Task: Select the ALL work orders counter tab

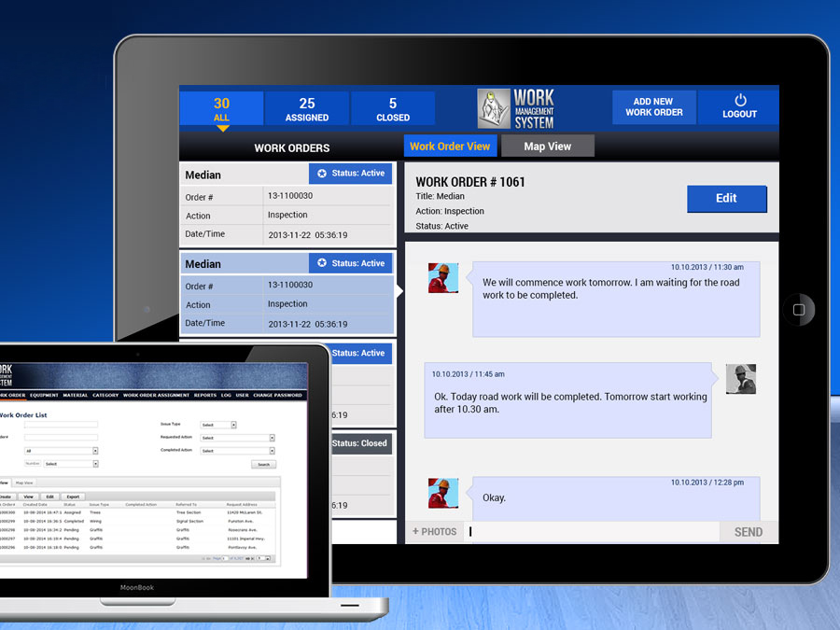Action: click(221, 109)
